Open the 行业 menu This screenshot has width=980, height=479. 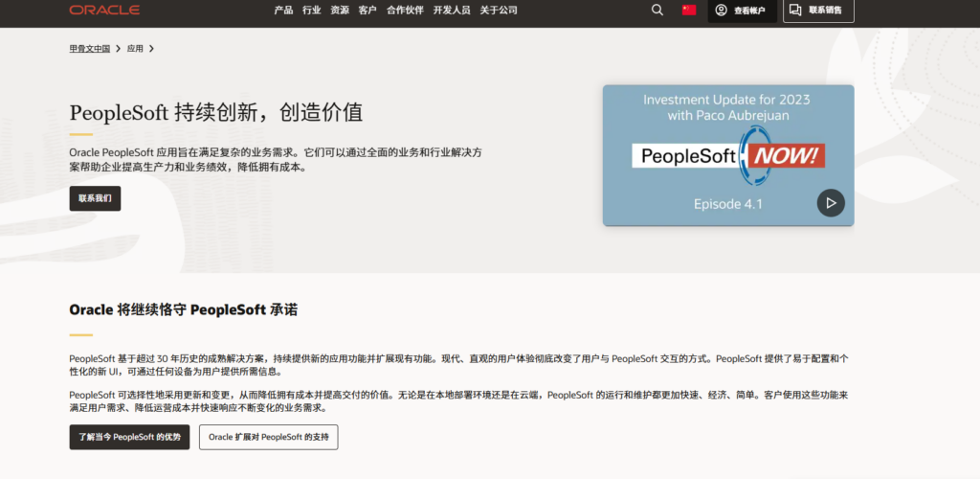(x=311, y=10)
